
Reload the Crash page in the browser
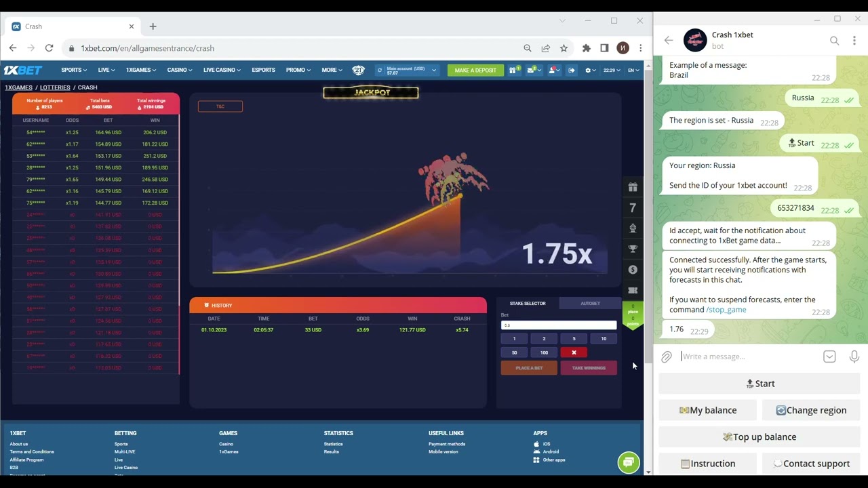pyautogui.click(x=49, y=48)
